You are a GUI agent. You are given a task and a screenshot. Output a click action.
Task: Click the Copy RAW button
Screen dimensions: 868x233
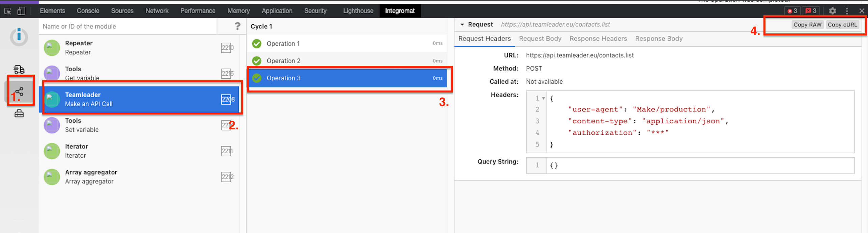click(807, 25)
